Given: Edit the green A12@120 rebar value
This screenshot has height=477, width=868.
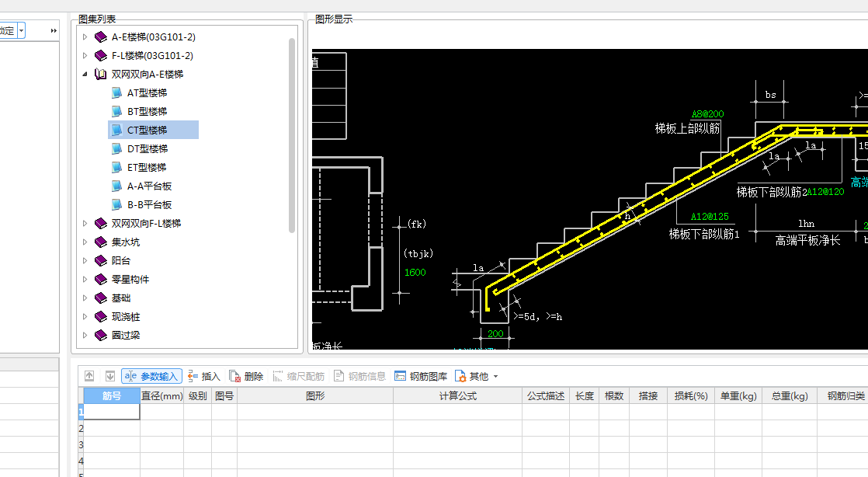Looking at the screenshot, I should [825, 192].
